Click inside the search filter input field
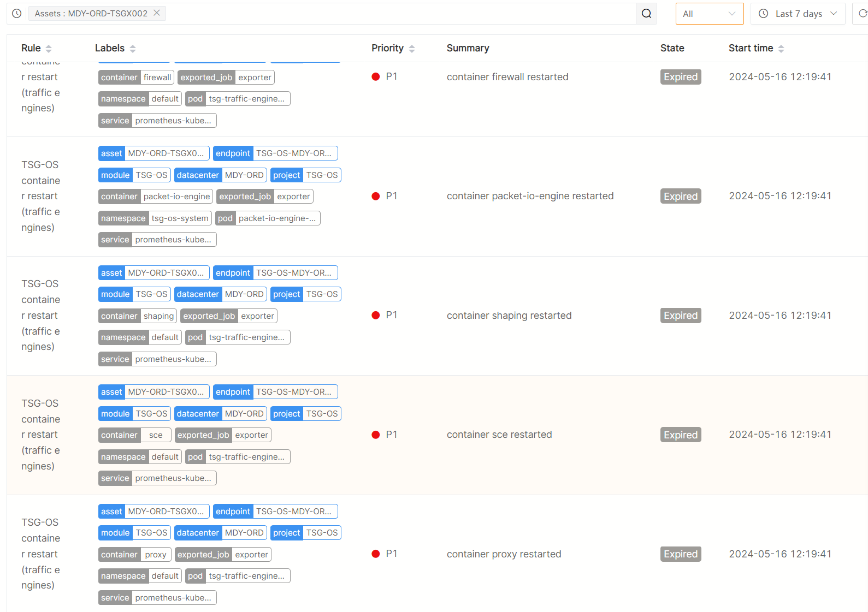 point(399,14)
